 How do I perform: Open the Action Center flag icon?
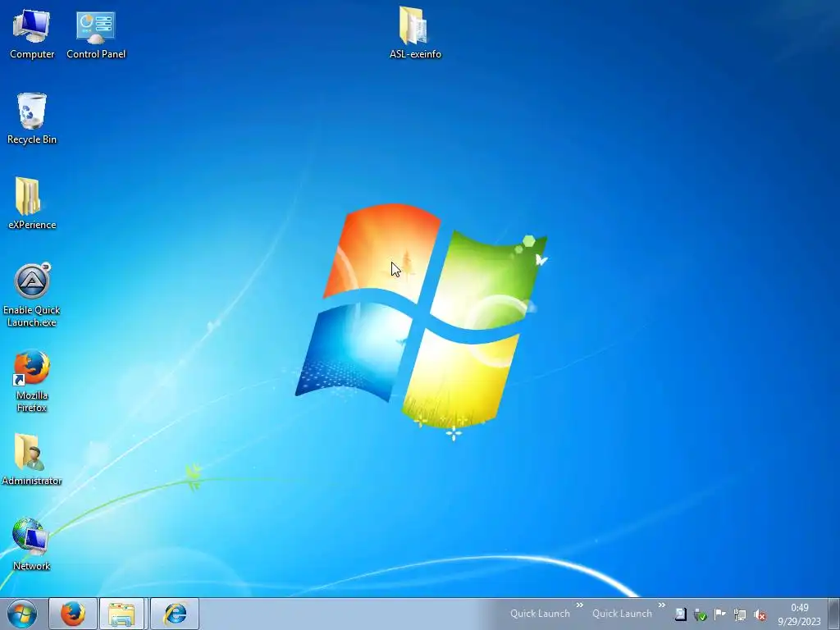pos(720,614)
